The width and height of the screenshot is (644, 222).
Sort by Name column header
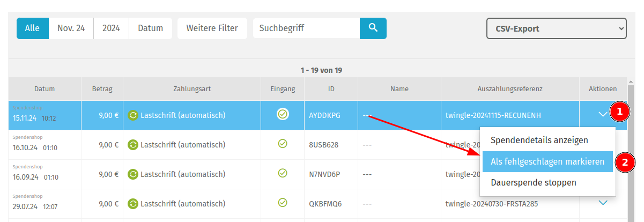click(399, 89)
